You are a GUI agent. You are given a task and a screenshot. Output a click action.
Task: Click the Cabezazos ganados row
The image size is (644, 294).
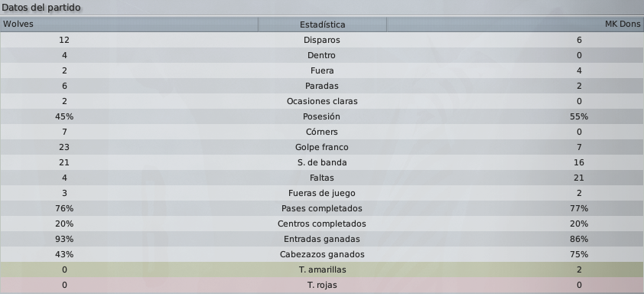tap(322, 254)
